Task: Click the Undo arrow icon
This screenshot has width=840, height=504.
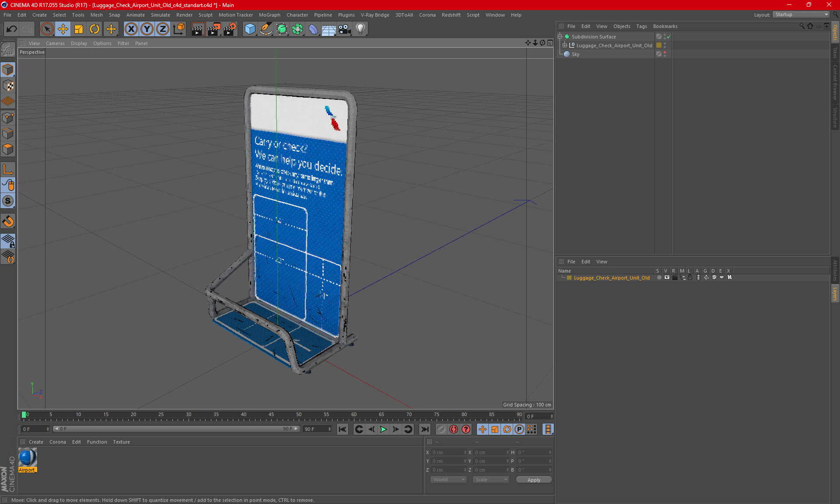Action: tap(12, 29)
